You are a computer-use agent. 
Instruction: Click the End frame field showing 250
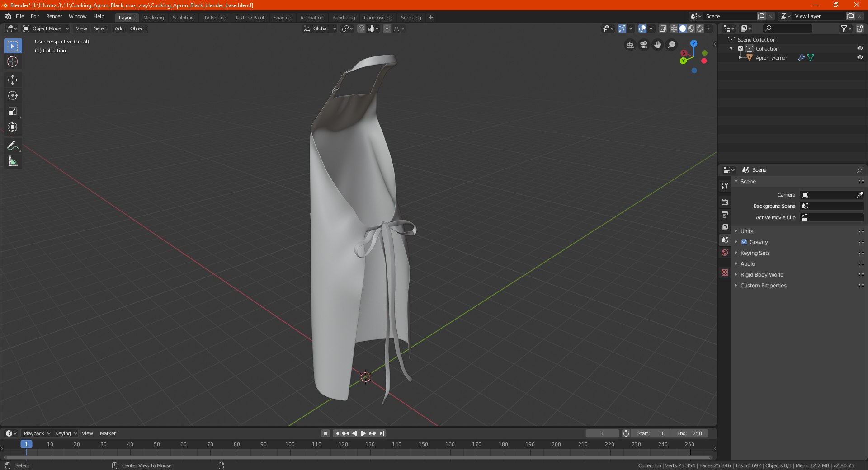point(689,433)
